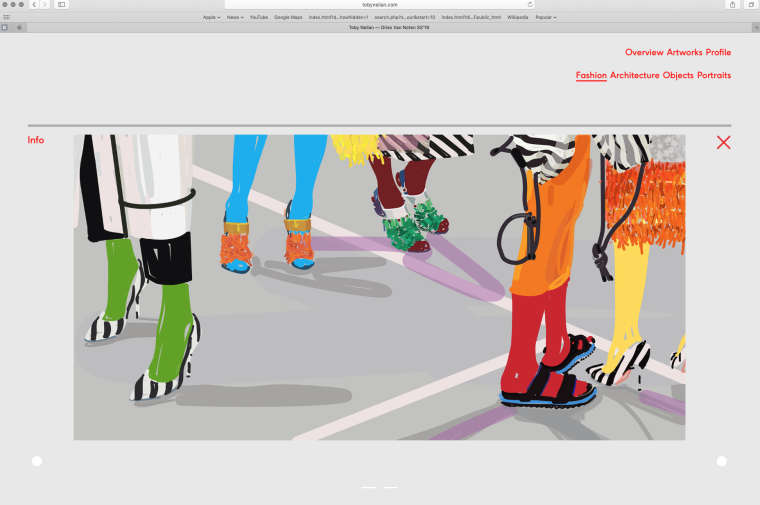Click the Profile navigation link
Viewport: 760px width, 505px height.
click(x=718, y=52)
